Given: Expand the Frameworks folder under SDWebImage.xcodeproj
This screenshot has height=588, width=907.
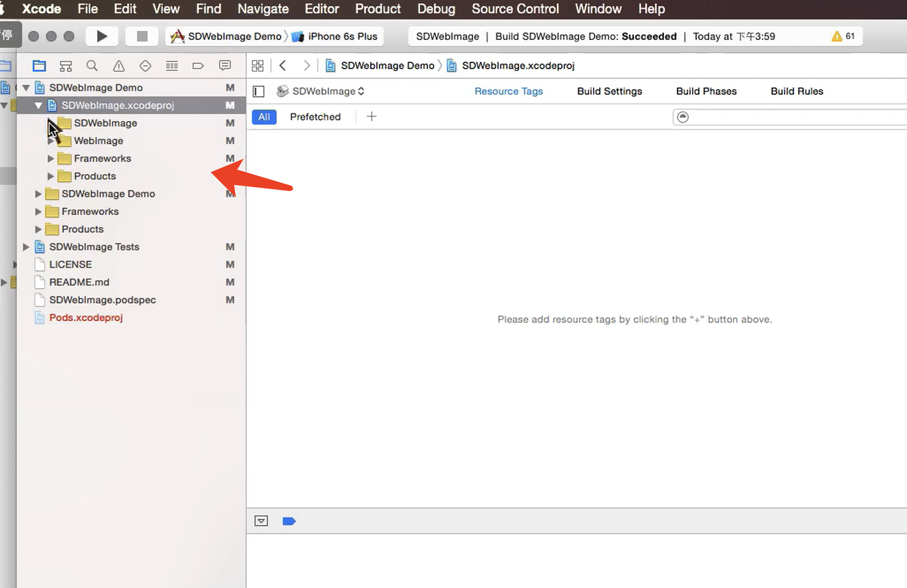Looking at the screenshot, I should coord(50,158).
